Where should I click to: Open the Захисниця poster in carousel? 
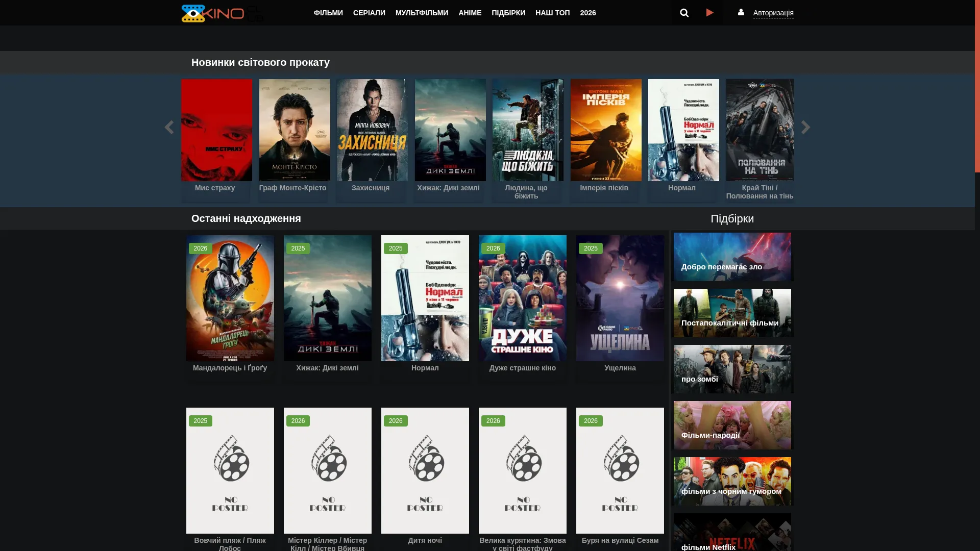click(372, 130)
